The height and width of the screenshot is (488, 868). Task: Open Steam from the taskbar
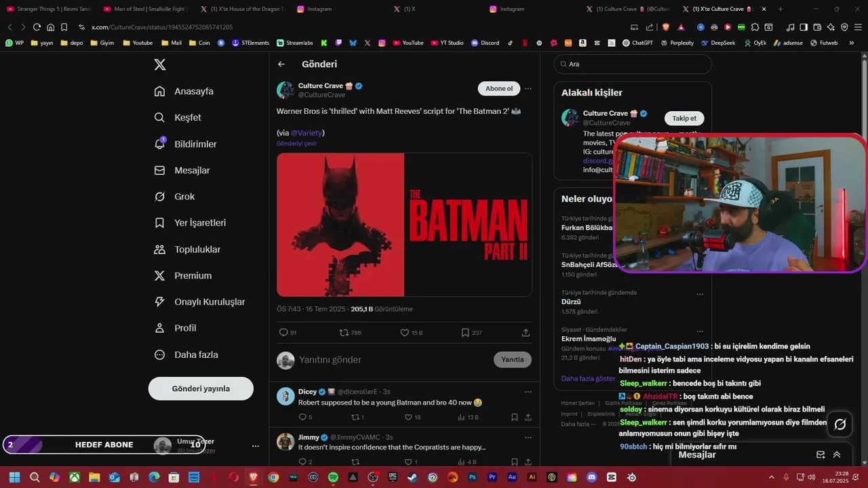[412, 477]
